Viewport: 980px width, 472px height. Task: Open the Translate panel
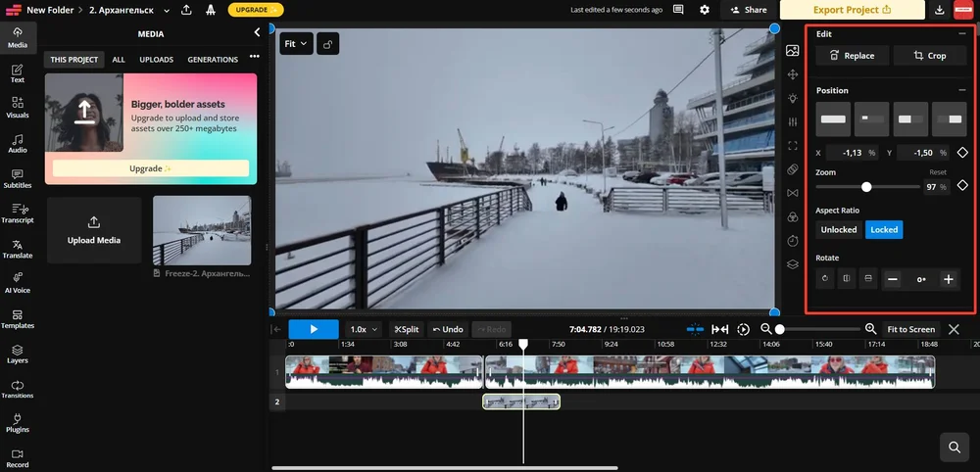(18, 249)
